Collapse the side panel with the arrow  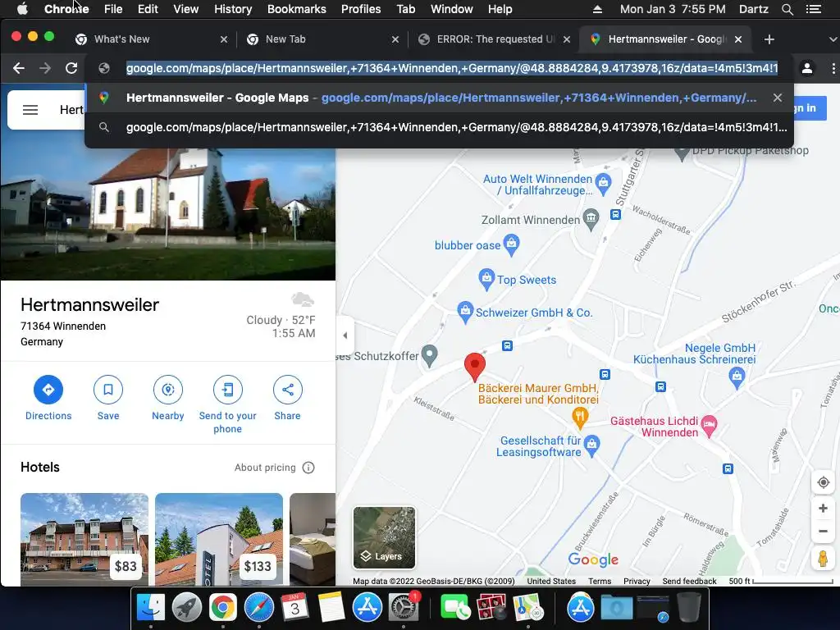(x=345, y=336)
